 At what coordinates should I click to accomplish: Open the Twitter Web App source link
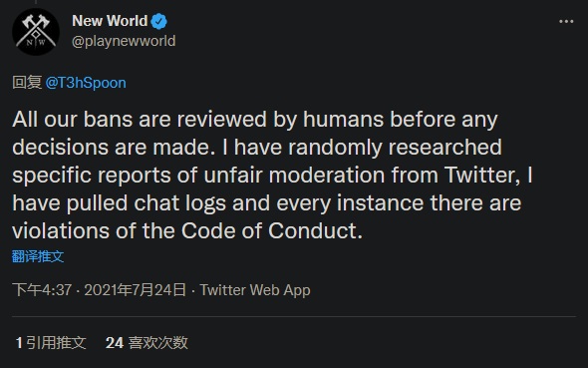point(255,290)
